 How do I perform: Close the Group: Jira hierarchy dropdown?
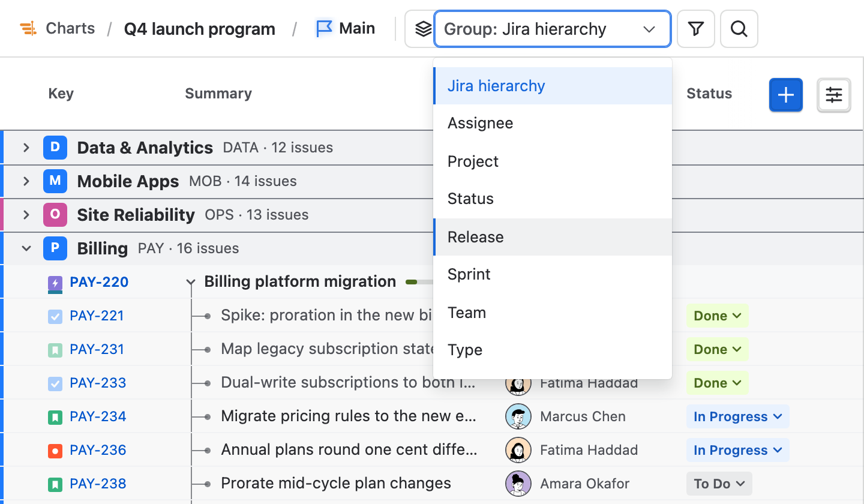click(552, 29)
